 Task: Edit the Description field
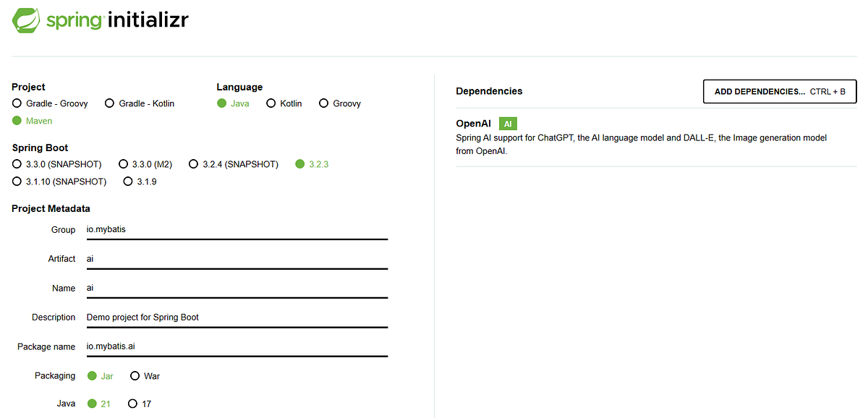click(237, 317)
